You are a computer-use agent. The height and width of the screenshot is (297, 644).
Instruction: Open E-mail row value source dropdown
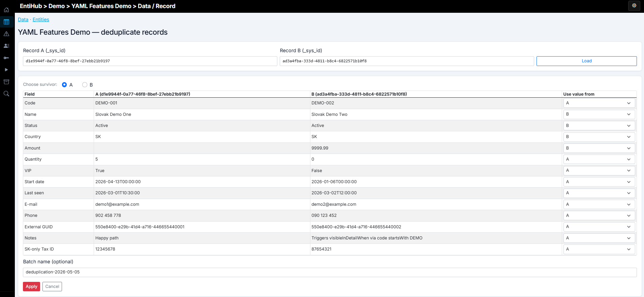pyautogui.click(x=599, y=204)
